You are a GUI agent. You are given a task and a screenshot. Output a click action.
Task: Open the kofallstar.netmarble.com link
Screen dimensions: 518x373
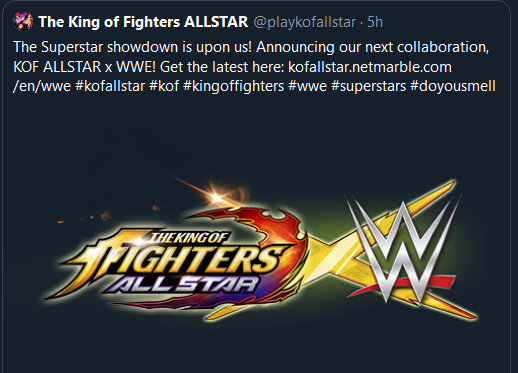coord(370,67)
